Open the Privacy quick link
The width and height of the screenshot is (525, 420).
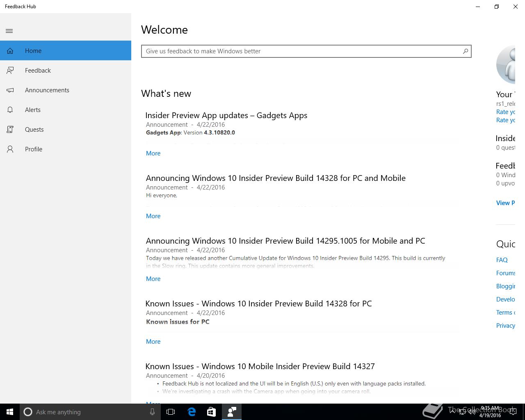(505, 326)
